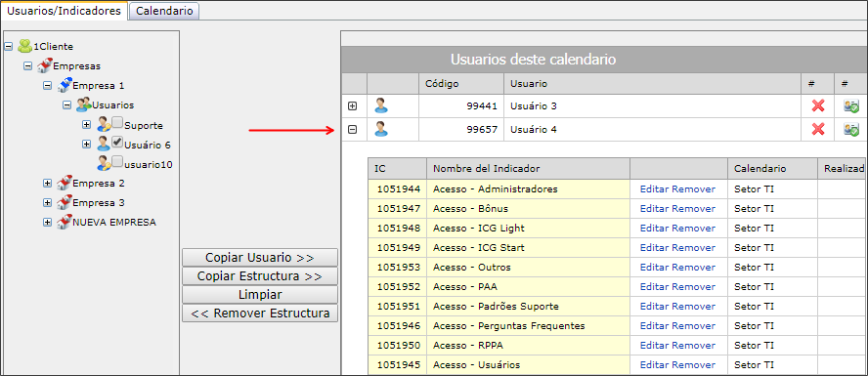Select the NUEVA EMPRESA tree label
868x376 pixels.
(114, 223)
